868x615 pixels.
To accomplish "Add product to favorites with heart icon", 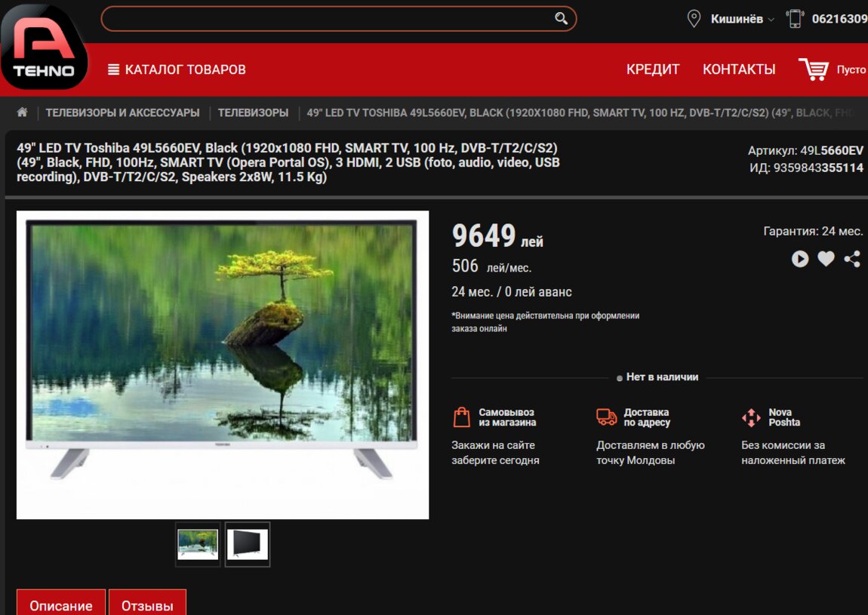I will (826, 259).
